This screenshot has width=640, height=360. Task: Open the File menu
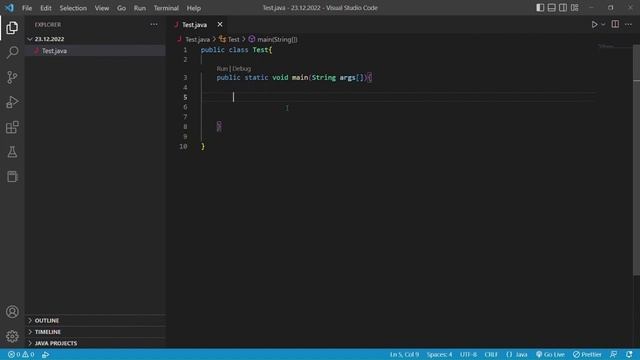coord(27,8)
